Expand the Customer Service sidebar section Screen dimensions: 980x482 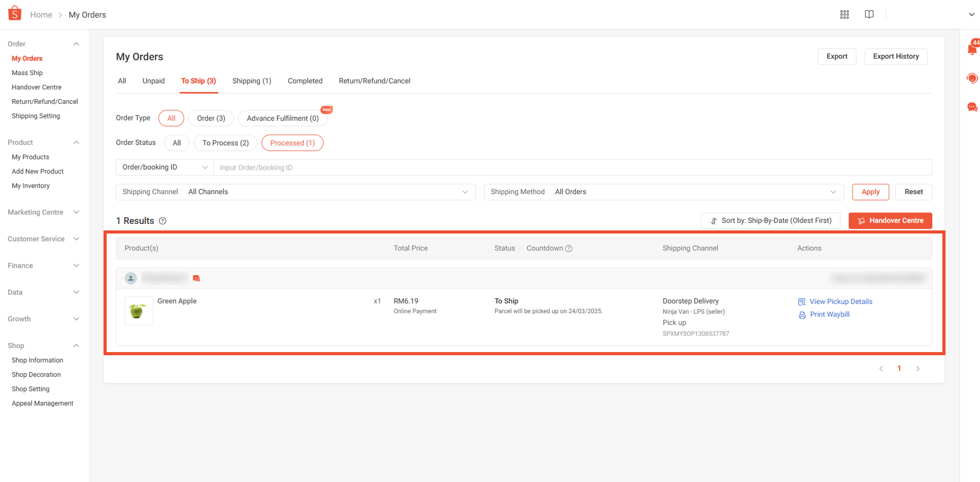(44, 239)
